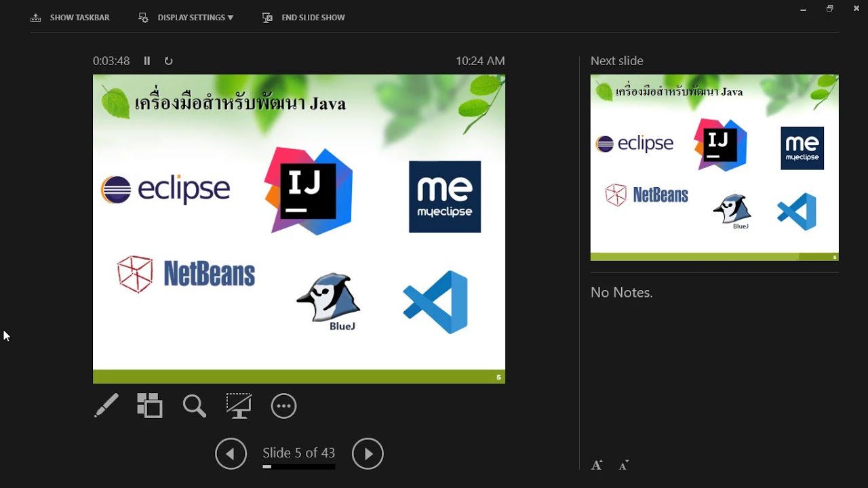Advance to the next slide
868x488 pixels.
pos(368,453)
